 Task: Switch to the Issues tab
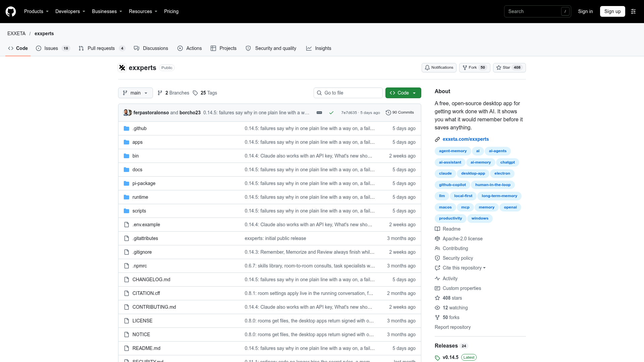[x=53, y=48]
